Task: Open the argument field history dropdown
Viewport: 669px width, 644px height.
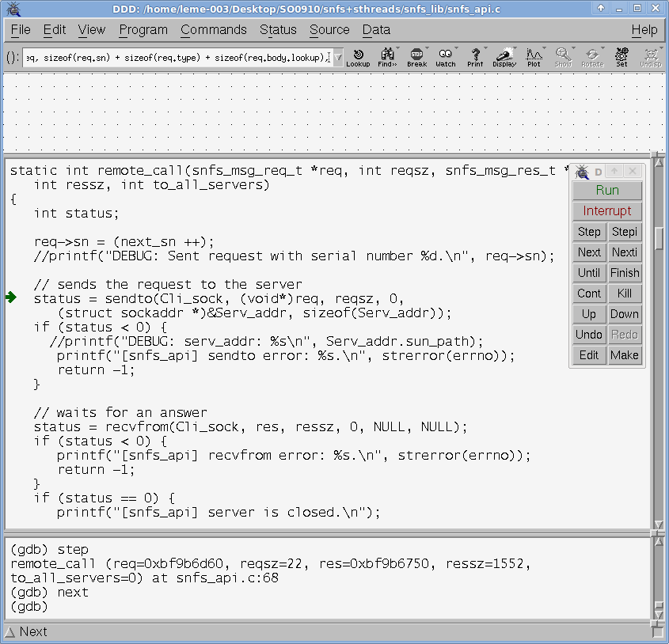Action: (338, 58)
